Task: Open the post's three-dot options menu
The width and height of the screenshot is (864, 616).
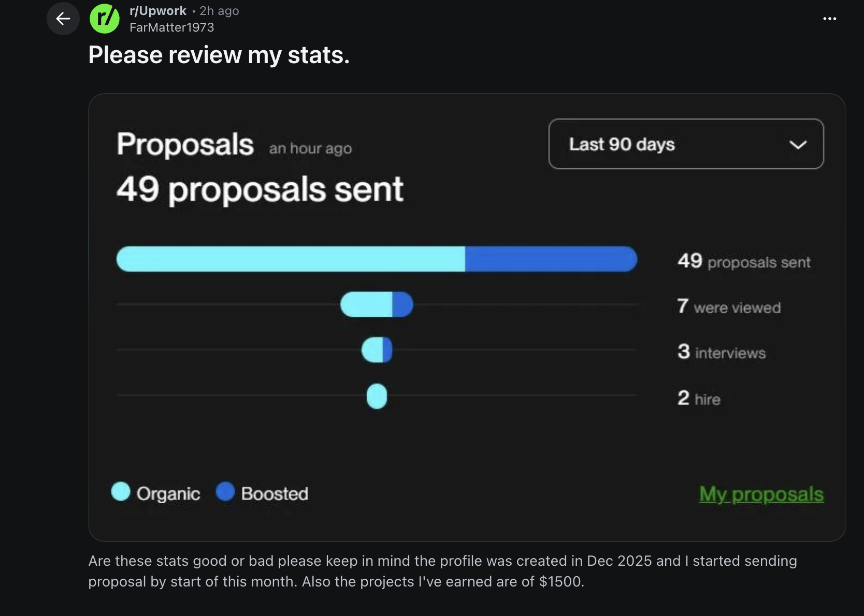Action: click(x=829, y=19)
